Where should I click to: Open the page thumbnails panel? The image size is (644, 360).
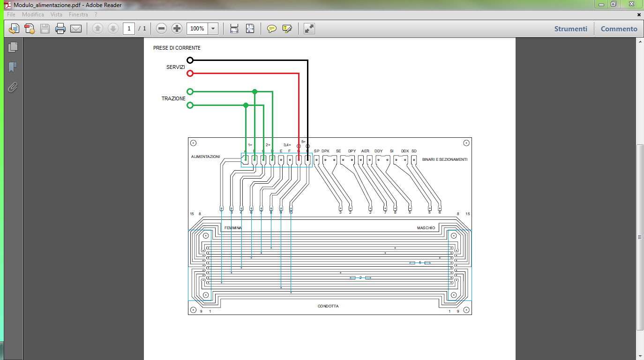[x=13, y=47]
